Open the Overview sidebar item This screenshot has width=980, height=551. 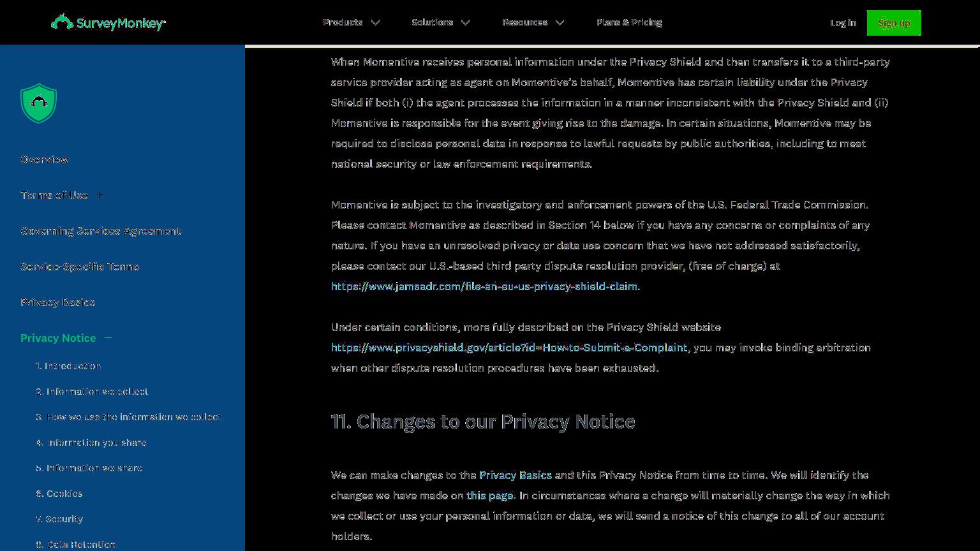(x=45, y=159)
